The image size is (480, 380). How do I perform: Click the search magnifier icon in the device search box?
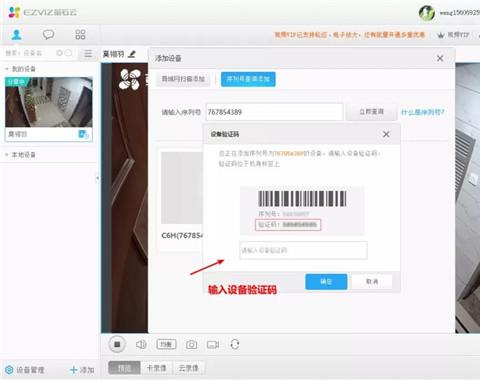tap(68, 53)
